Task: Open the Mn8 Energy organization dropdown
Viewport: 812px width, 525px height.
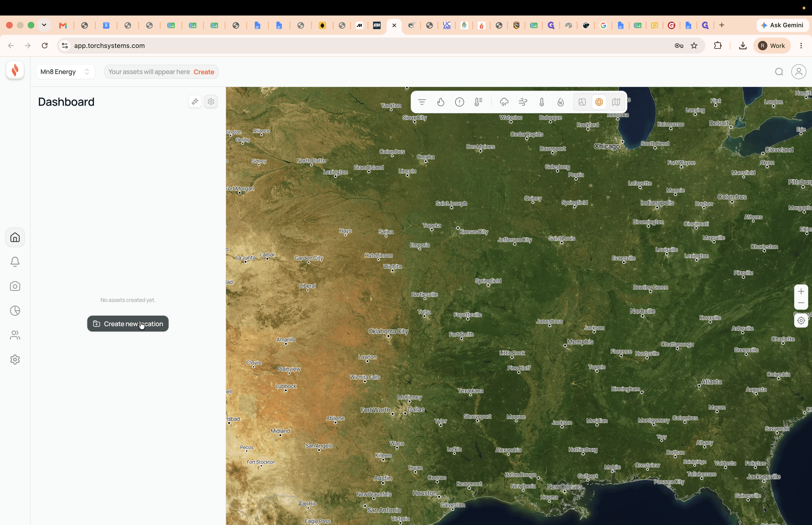Action: pos(65,72)
